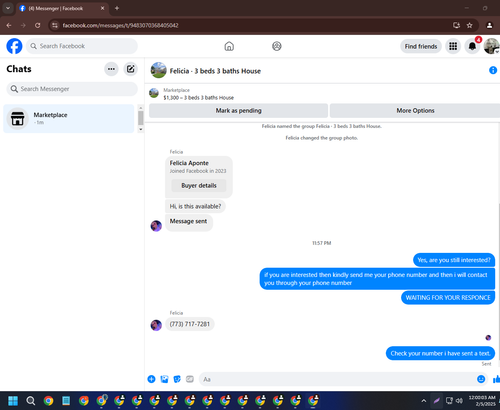
Task: Open the Home feed icon
Action: tap(229, 46)
